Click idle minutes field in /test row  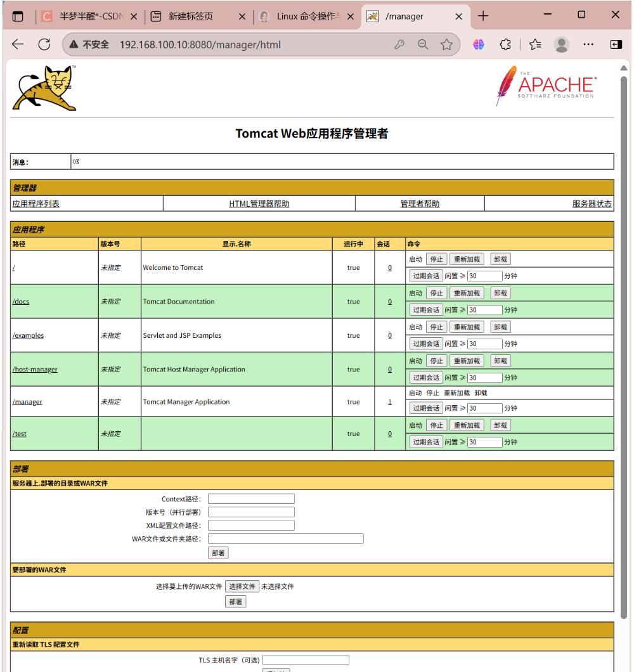[x=485, y=442]
